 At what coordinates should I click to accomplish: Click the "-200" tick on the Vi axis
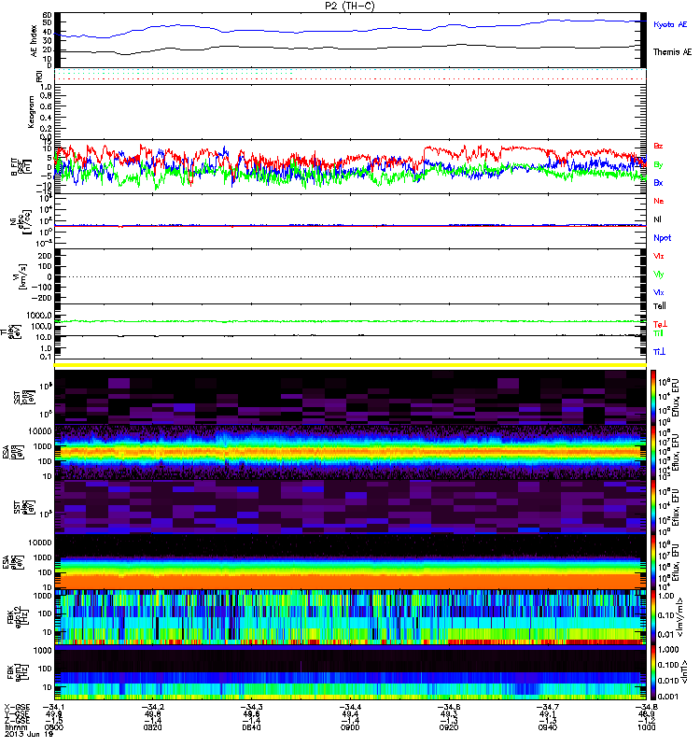pos(42,298)
